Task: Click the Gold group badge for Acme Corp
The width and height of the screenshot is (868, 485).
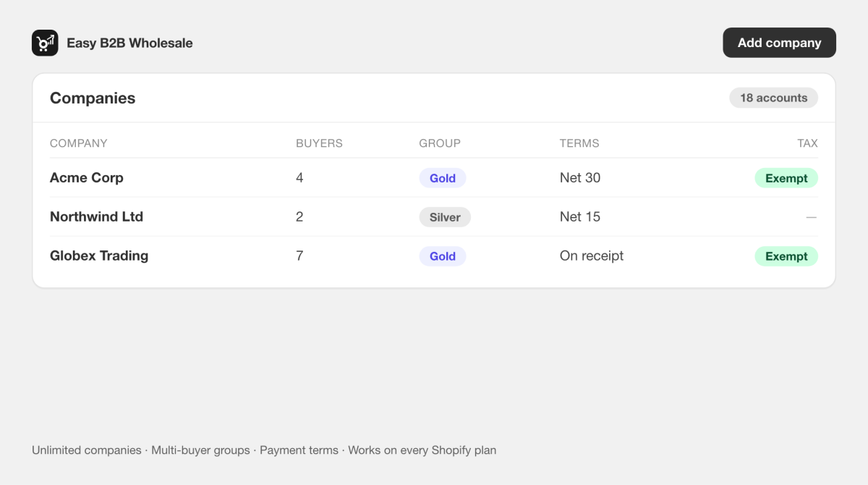Action: click(443, 178)
